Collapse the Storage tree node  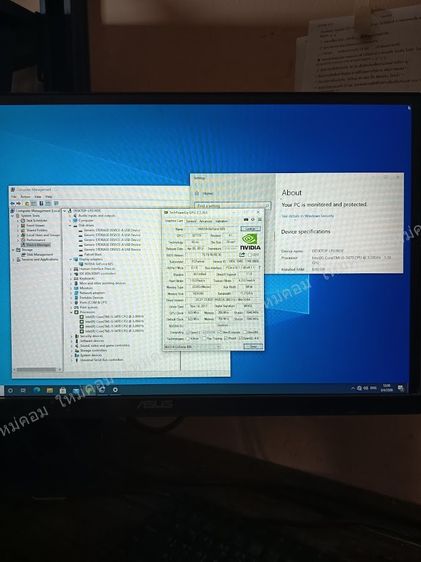pos(14,250)
